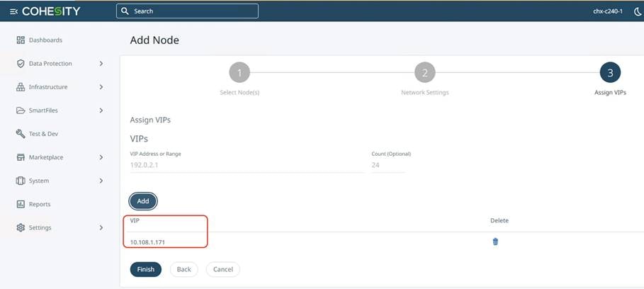Click the VIP column header

point(135,220)
